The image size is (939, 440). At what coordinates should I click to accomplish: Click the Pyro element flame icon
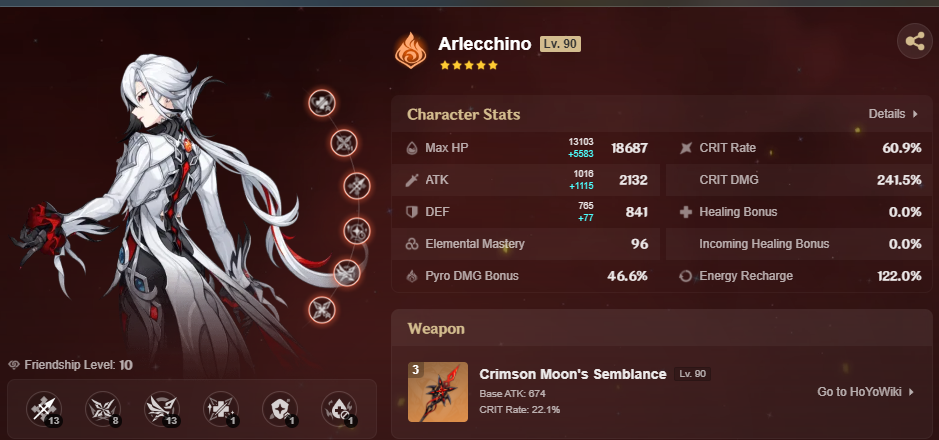411,51
